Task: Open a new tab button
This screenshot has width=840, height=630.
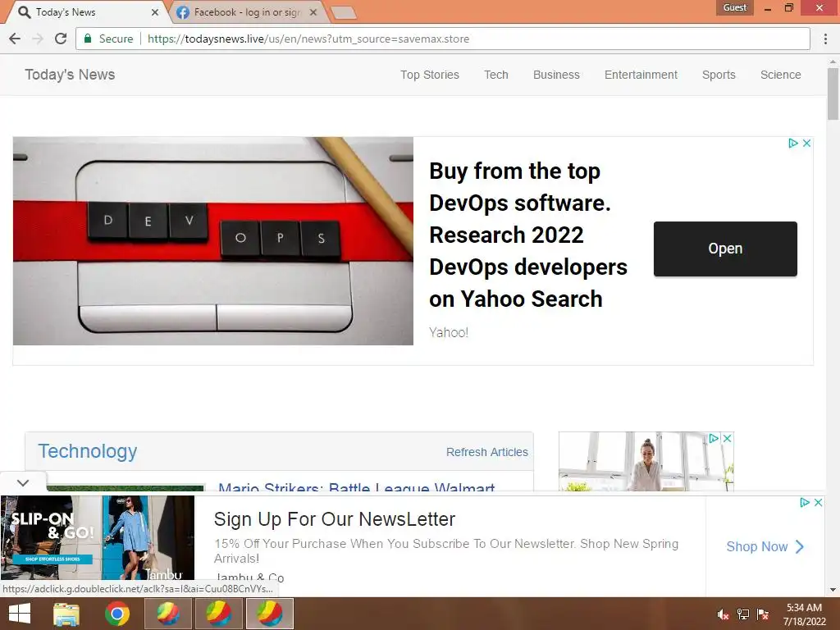Action: (344, 13)
